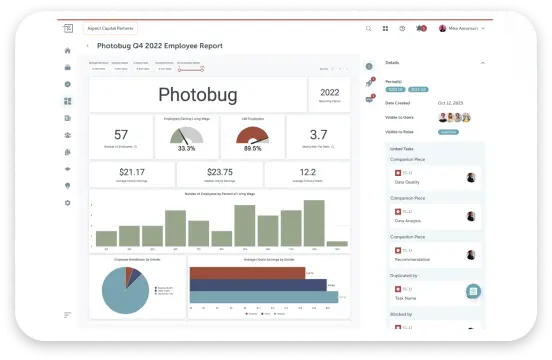The height and width of the screenshot is (360, 552).
Task: Click the Data Analysis assignee avatar
Action: (x=471, y=216)
